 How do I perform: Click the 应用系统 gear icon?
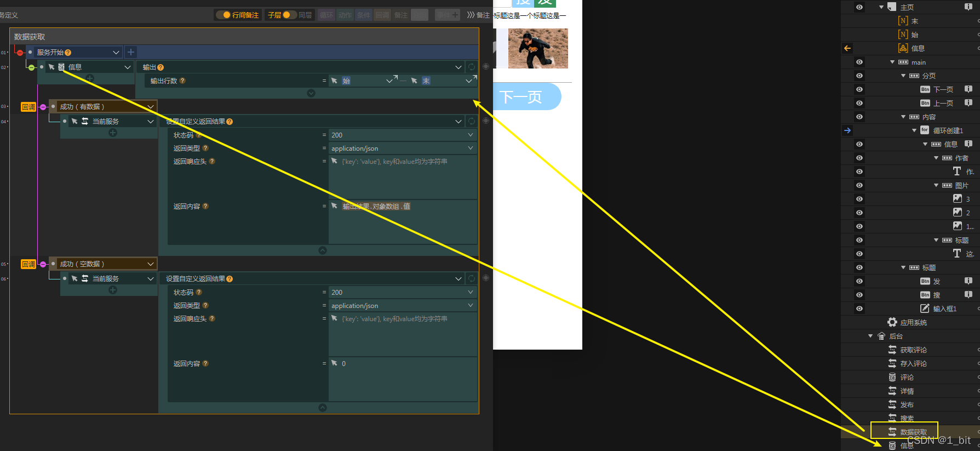892,322
